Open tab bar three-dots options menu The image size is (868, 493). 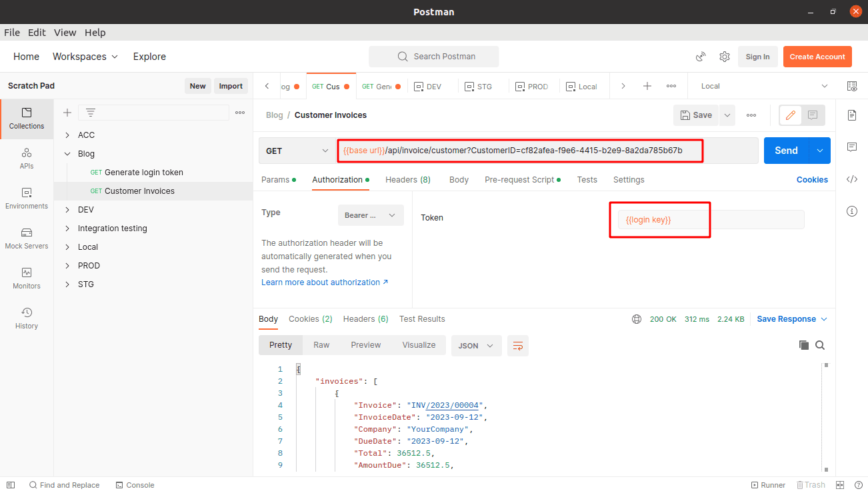point(671,86)
